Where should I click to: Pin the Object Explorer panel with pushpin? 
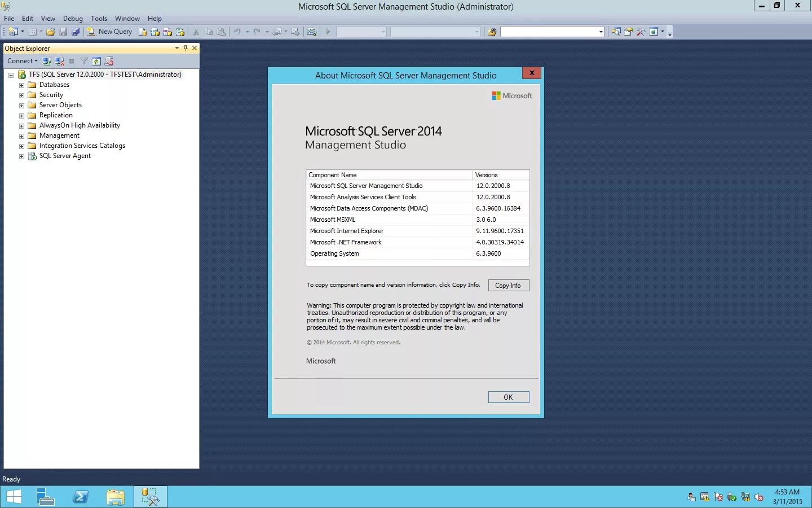coord(186,48)
